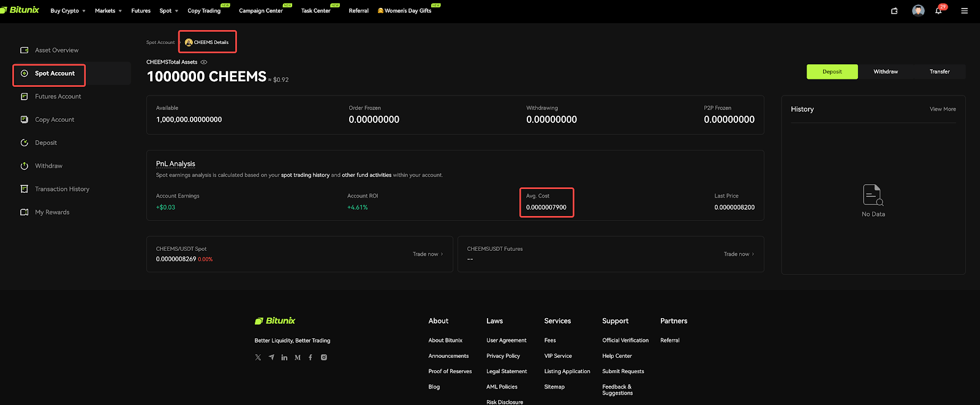The height and width of the screenshot is (405, 980).
Task: Open Bitunix X (Twitter) icon
Action: [x=258, y=357]
